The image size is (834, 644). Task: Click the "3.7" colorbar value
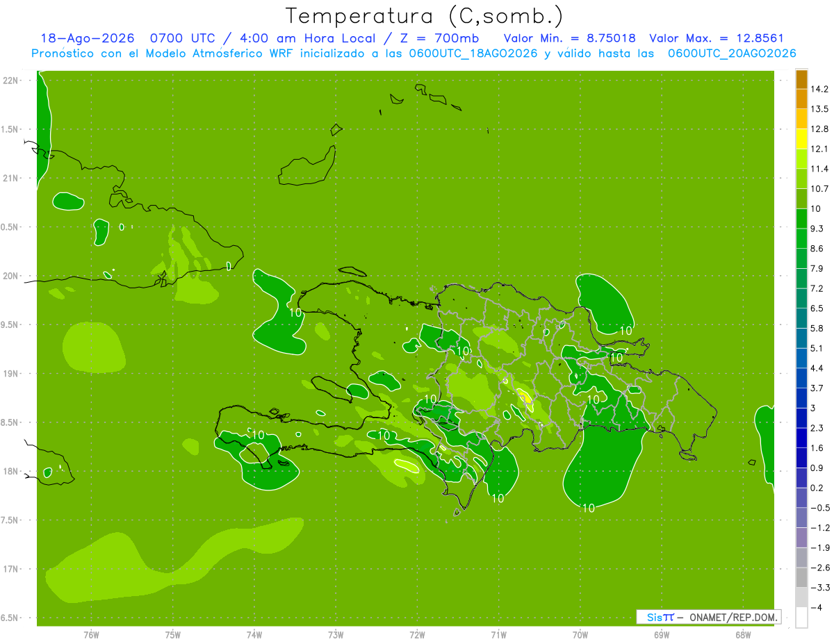tap(818, 388)
